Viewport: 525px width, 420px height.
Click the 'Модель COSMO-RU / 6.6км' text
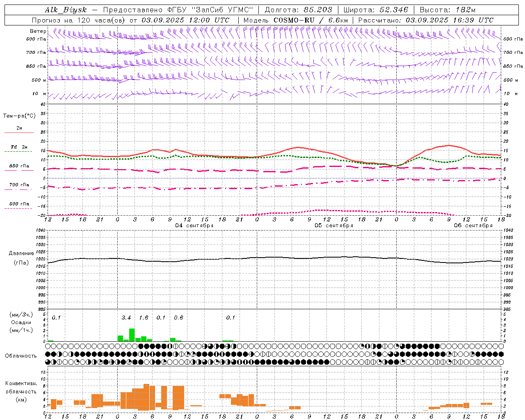point(295,20)
